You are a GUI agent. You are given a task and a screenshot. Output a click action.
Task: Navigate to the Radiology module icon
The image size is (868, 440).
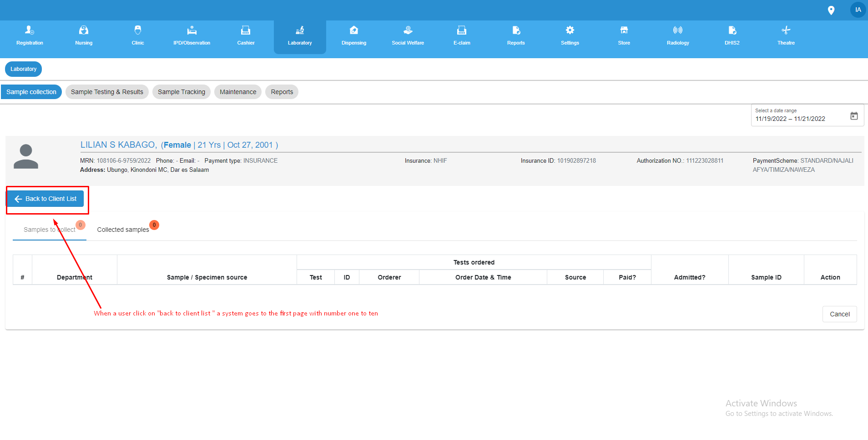[677, 35]
